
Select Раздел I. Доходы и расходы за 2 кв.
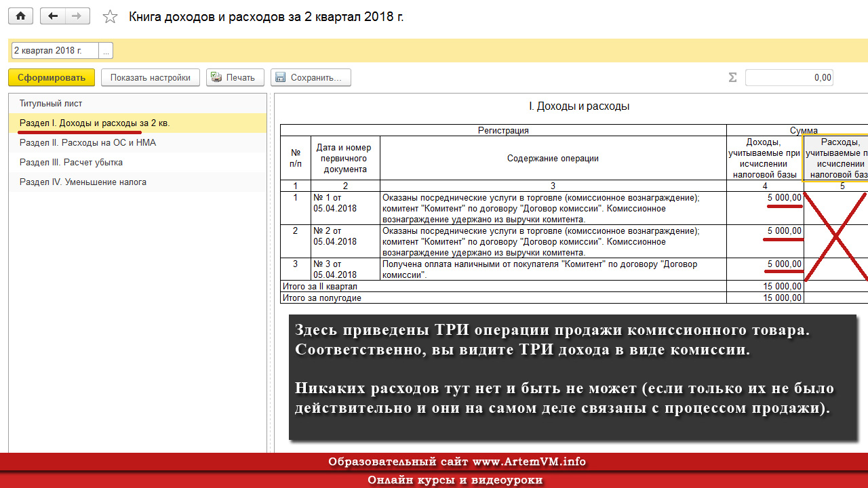137,123
